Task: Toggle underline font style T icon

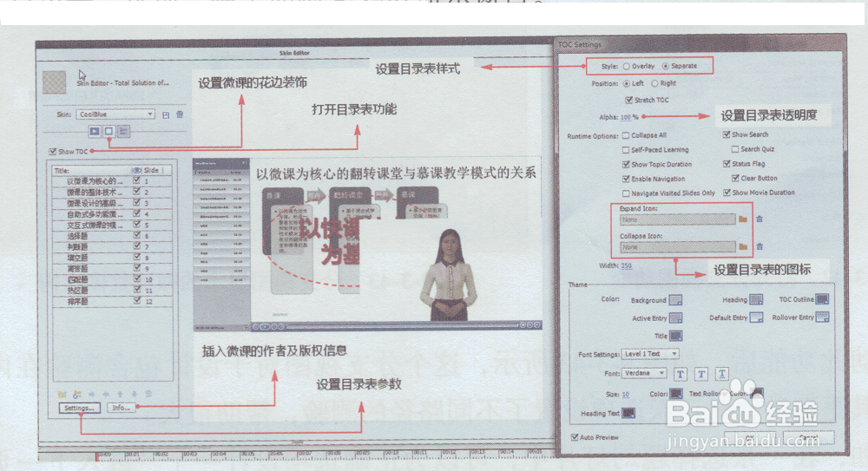Action: pos(722,375)
